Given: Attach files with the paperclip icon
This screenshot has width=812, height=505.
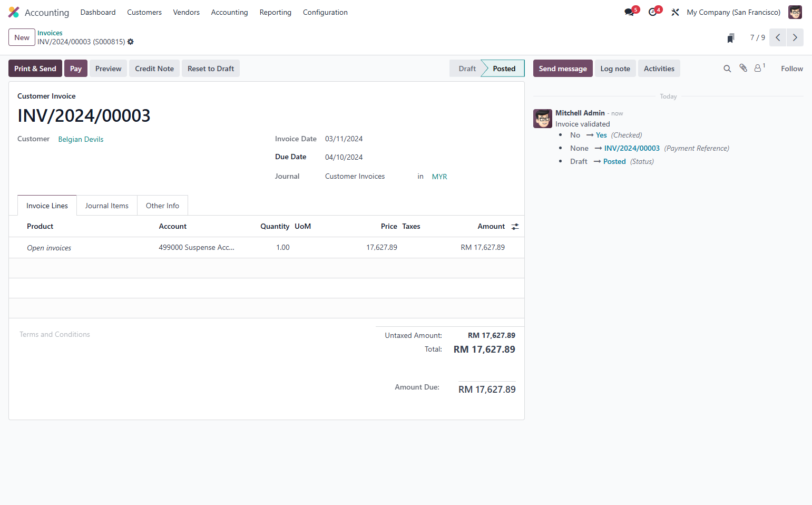Looking at the screenshot, I should tap(743, 68).
